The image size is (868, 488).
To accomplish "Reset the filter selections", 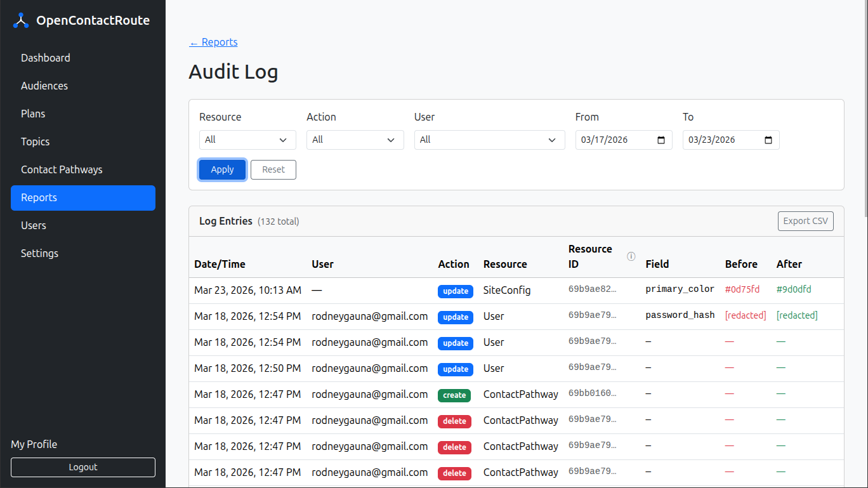I will (273, 169).
